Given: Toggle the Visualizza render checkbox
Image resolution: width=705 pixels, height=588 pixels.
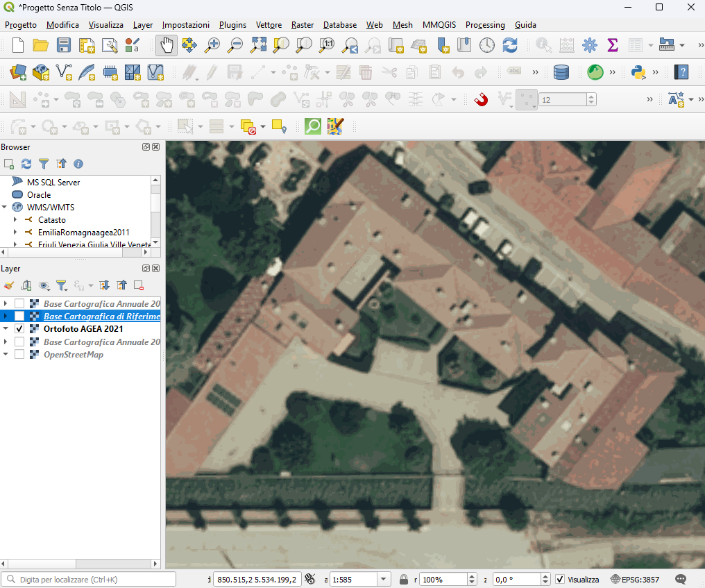Looking at the screenshot, I should pyautogui.click(x=560, y=580).
